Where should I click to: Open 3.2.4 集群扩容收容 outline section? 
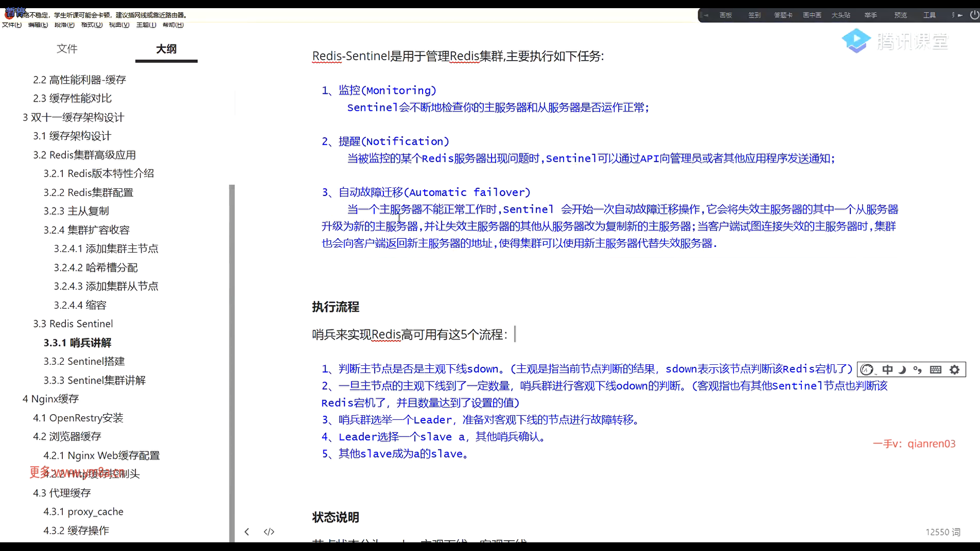[x=86, y=230]
